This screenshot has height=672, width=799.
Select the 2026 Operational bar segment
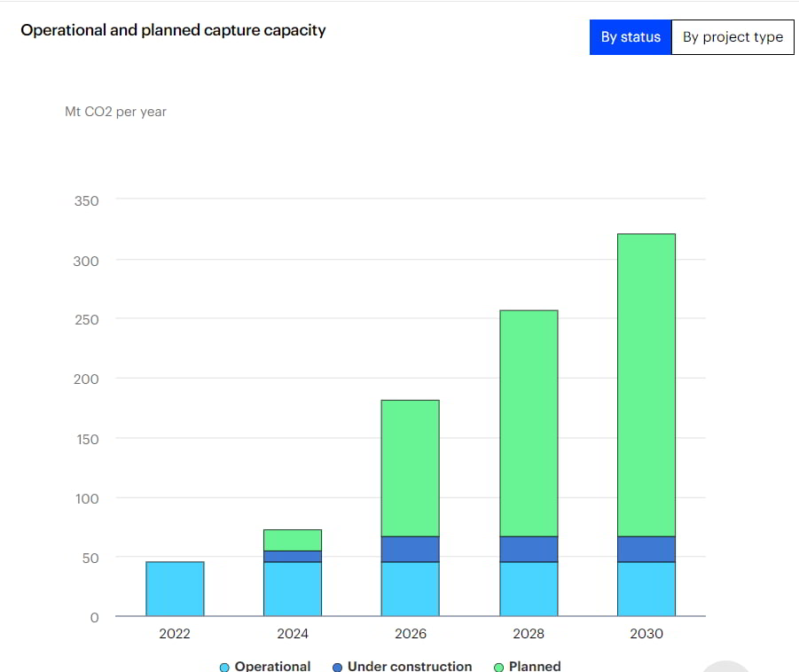coord(411,589)
